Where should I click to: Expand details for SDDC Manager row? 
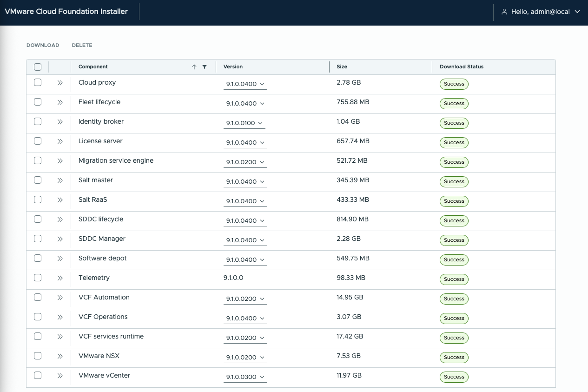click(60, 239)
